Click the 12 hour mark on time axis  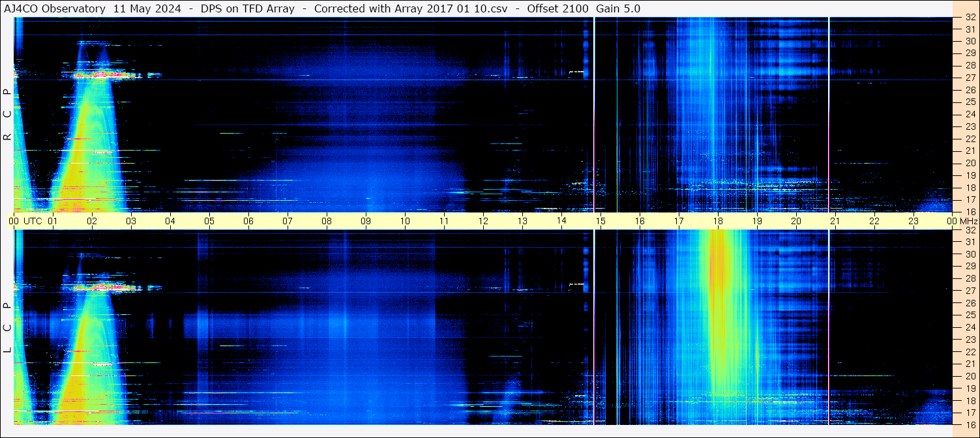(x=483, y=221)
